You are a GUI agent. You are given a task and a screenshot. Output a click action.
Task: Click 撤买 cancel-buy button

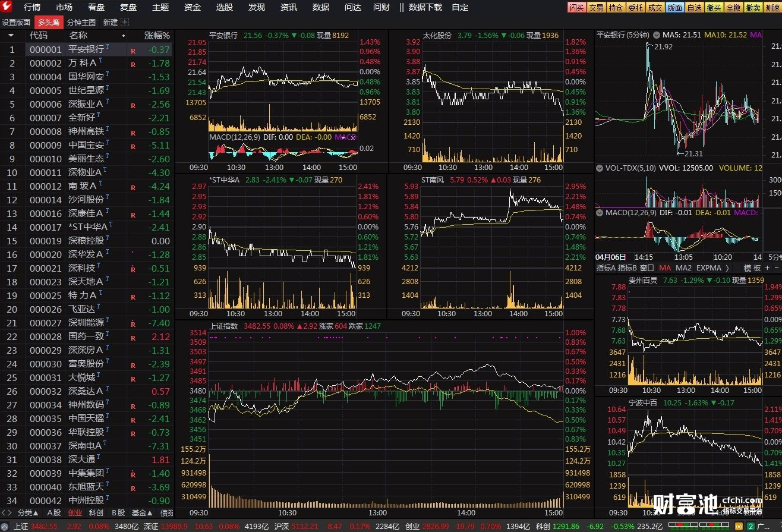pos(714,7)
